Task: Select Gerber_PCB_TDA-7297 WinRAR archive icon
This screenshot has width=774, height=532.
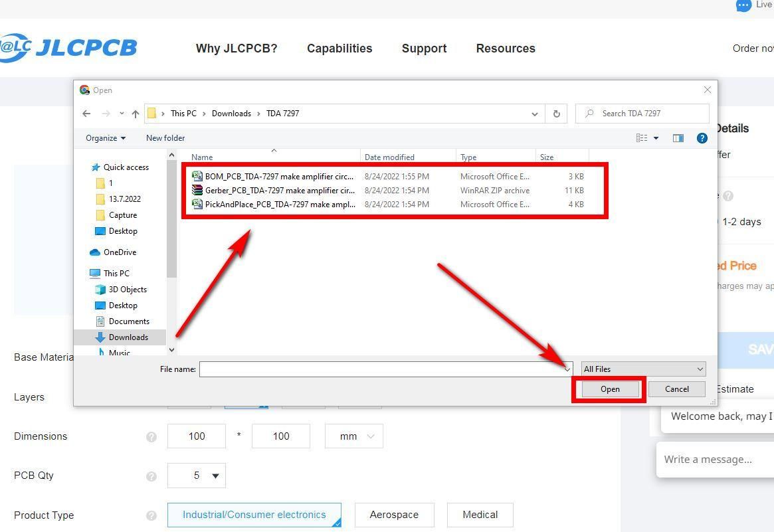Action: 197,190
